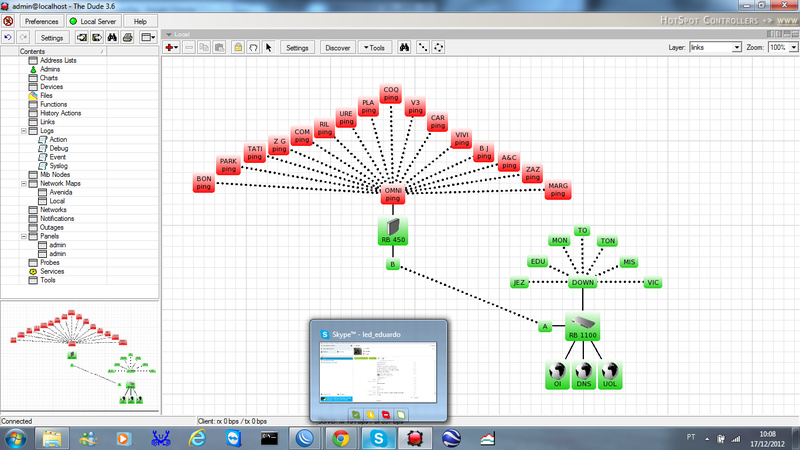The width and height of the screenshot is (800, 450).
Task: Open Google Chrome from the taskbar
Action: click(341, 438)
